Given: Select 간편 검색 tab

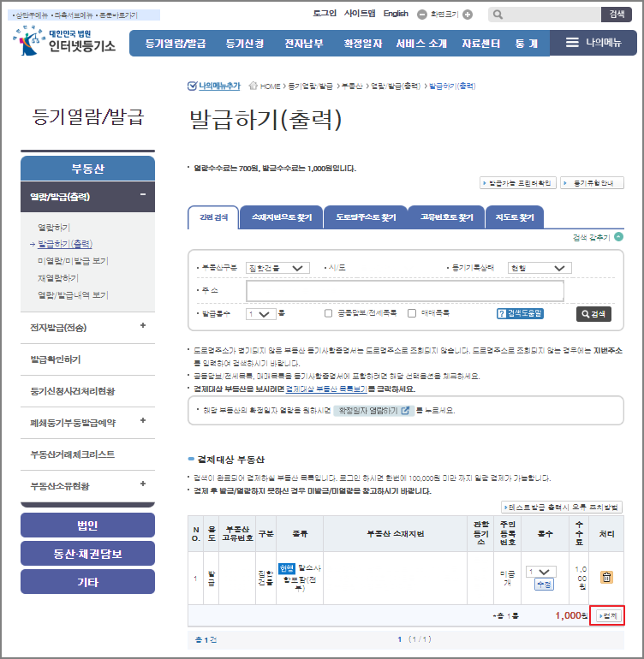Looking at the screenshot, I should click(213, 217).
